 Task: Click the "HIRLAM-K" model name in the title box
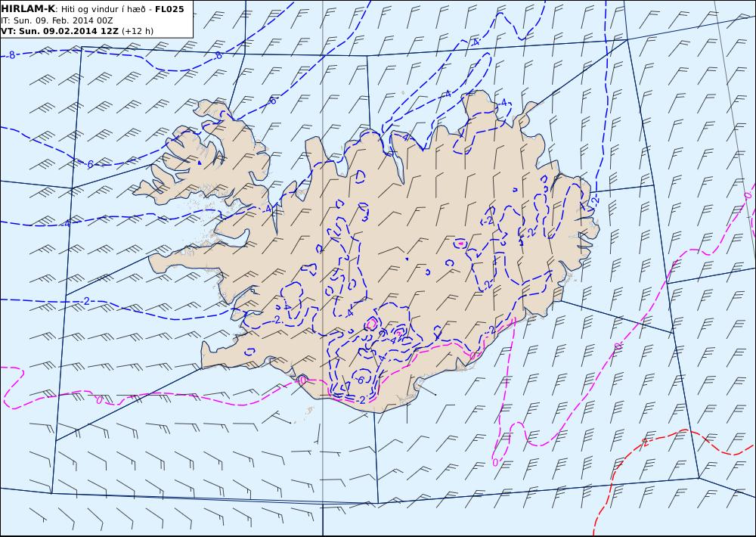(28, 9)
